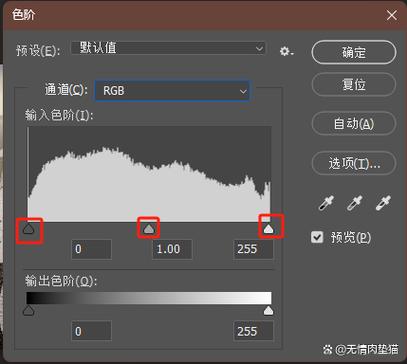Click the output shadow field 0
Image resolution: width=407 pixels, height=364 pixels.
[91, 331]
